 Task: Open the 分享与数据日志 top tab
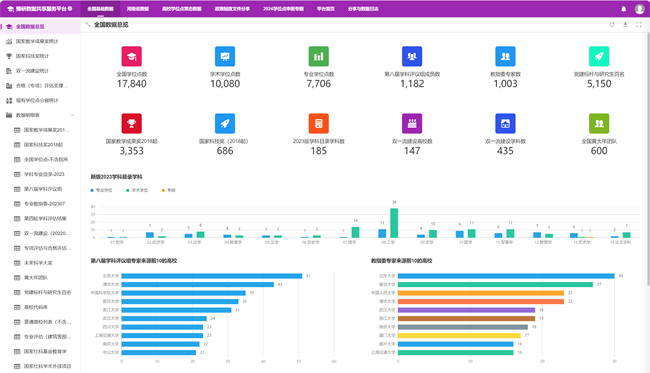pyautogui.click(x=363, y=9)
